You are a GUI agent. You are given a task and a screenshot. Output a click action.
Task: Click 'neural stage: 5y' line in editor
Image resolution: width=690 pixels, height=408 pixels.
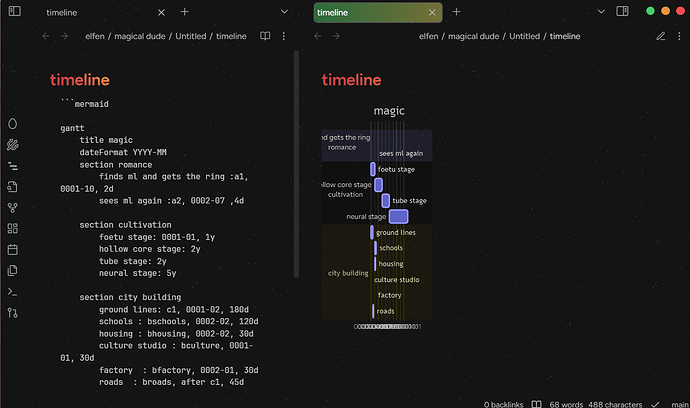point(137,273)
